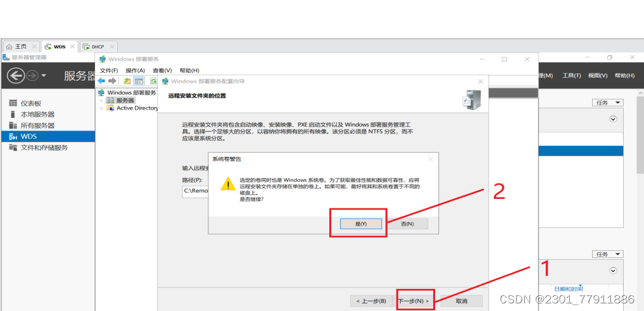Close the Windows 部署服务配置向导 window
The image size is (644, 311).
[480, 81]
